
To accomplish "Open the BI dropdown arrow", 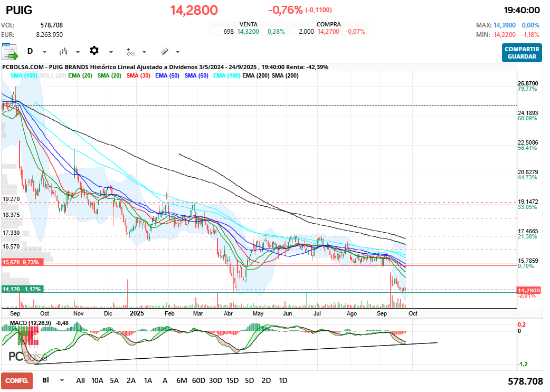I will click(x=62, y=380).
